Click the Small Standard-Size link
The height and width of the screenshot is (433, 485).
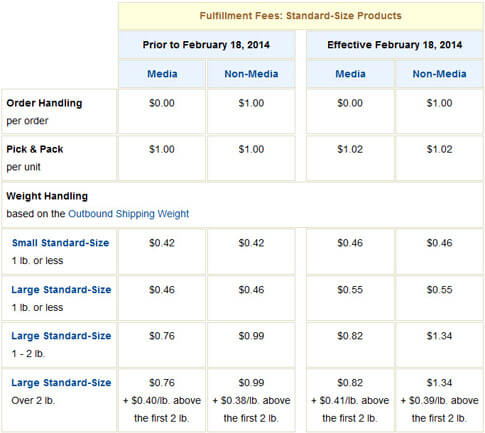tap(61, 243)
